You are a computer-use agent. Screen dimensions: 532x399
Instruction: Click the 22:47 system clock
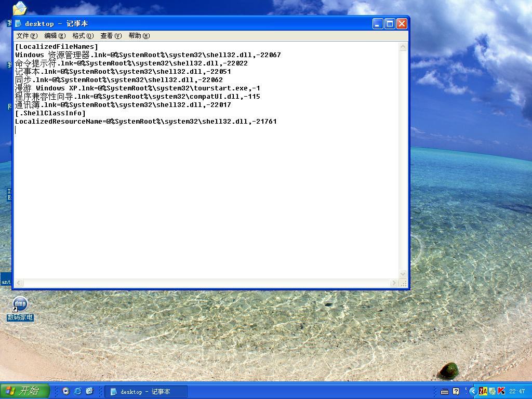[x=517, y=392]
